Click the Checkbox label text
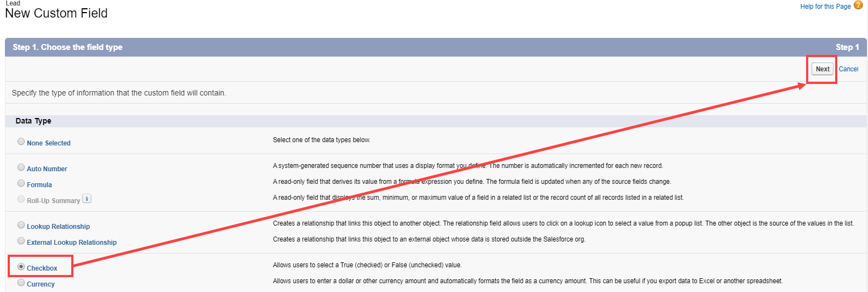 point(42,268)
